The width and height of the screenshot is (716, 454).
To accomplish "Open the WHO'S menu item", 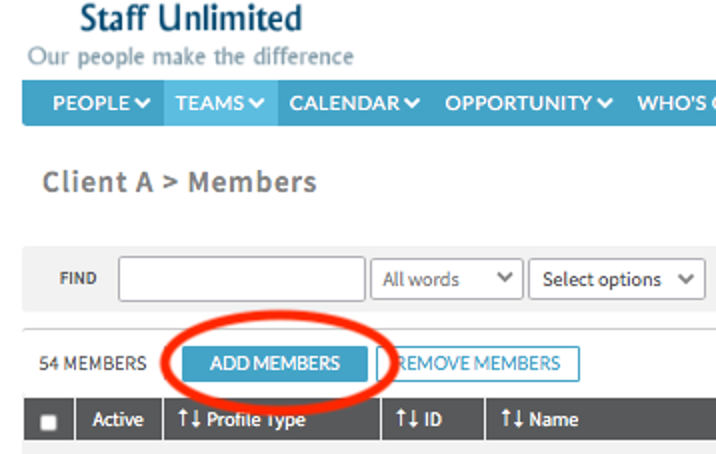I will pos(676,103).
